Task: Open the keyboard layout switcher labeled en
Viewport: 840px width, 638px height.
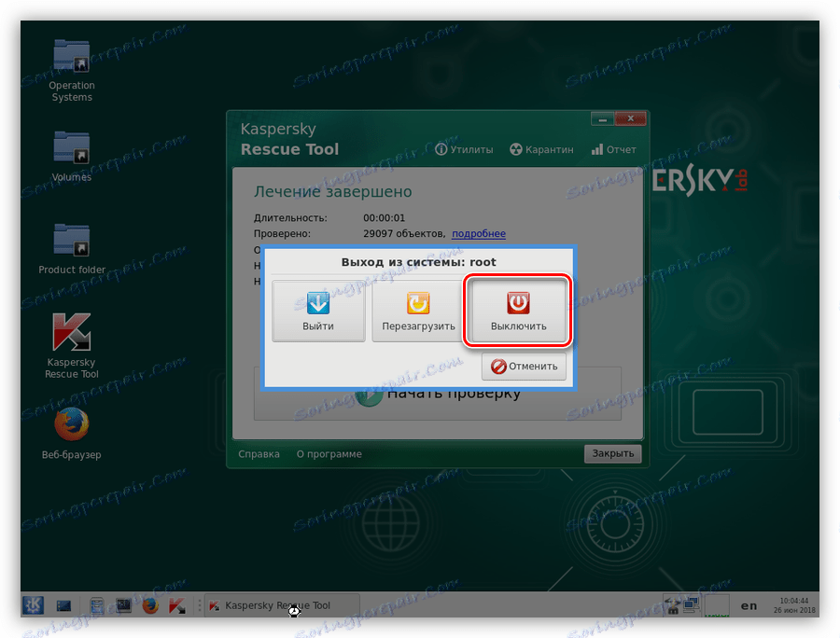Action: (748, 605)
